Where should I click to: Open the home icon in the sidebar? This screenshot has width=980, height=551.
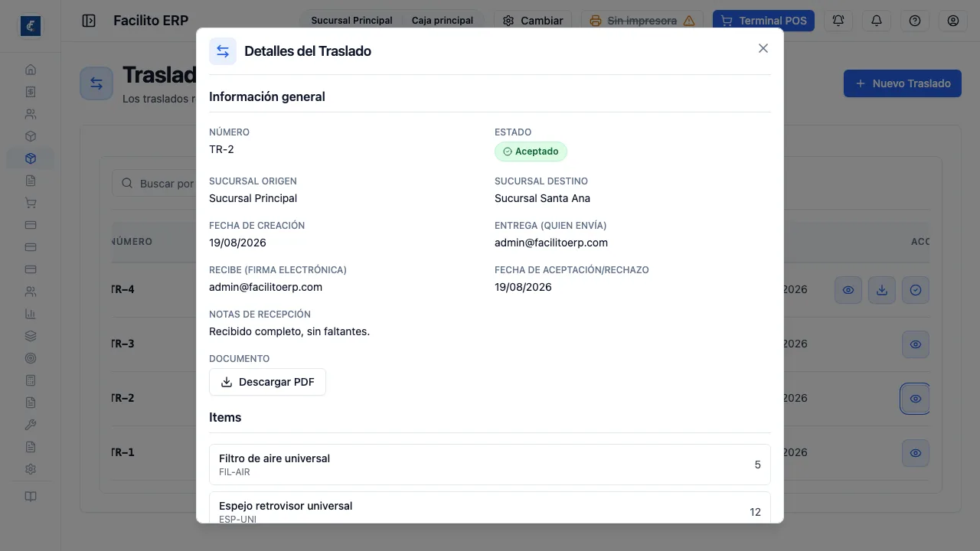tap(31, 70)
